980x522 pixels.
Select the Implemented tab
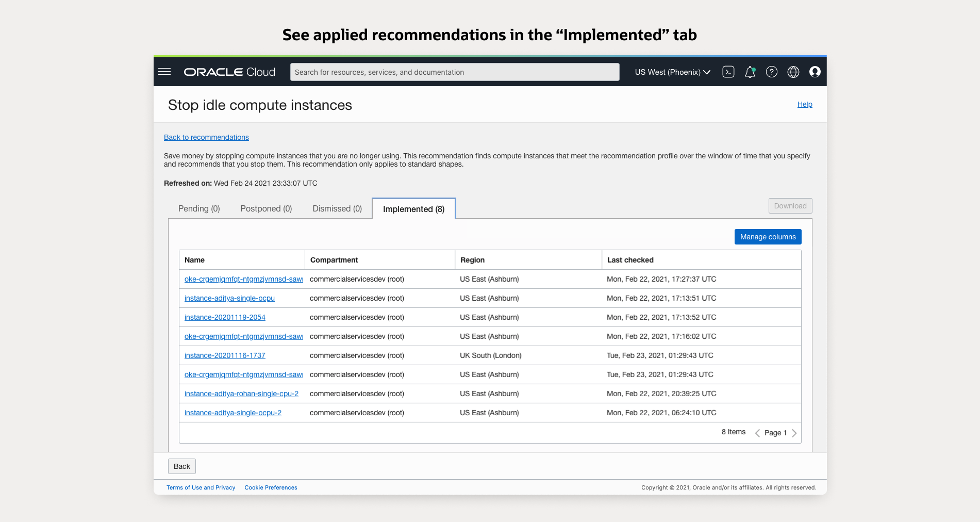[x=413, y=208]
